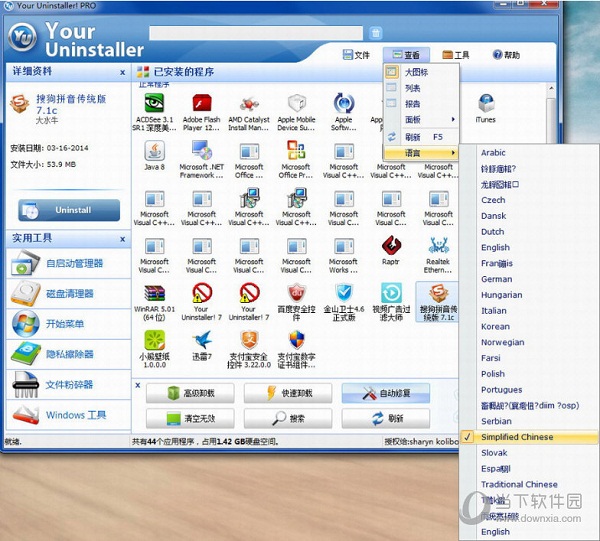600x541 pixels.
Task: Expand the 面板 submenu
Action: [x=421, y=119]
